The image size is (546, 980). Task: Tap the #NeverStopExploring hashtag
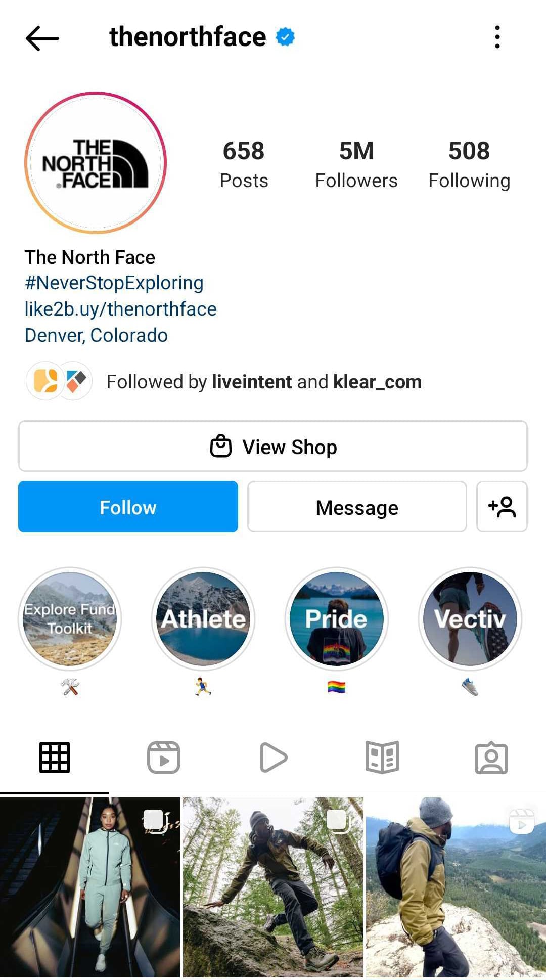coord(114,283)
